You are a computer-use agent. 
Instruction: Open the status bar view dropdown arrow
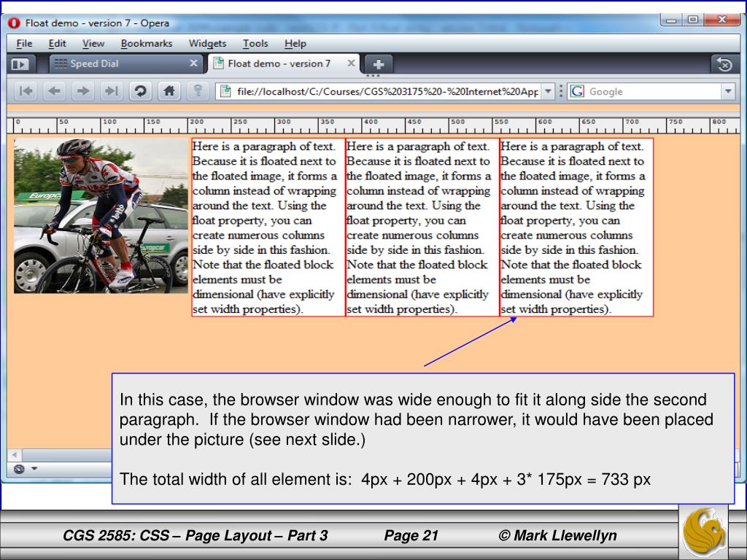[34, 469]
